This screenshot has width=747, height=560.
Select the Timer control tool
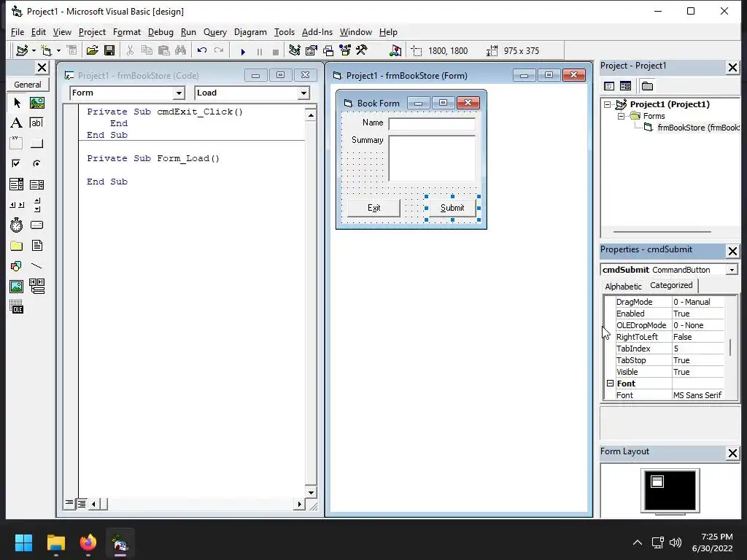pos(16,225)
